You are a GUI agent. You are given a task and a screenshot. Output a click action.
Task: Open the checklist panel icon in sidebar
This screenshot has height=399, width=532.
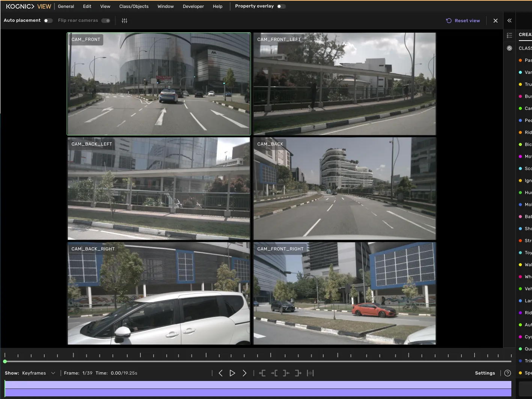(509, 35)
